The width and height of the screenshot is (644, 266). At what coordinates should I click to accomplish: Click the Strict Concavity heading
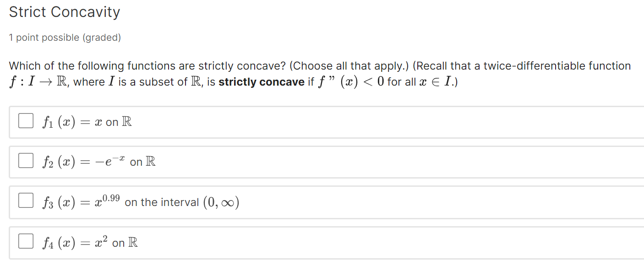pos(64,12)
